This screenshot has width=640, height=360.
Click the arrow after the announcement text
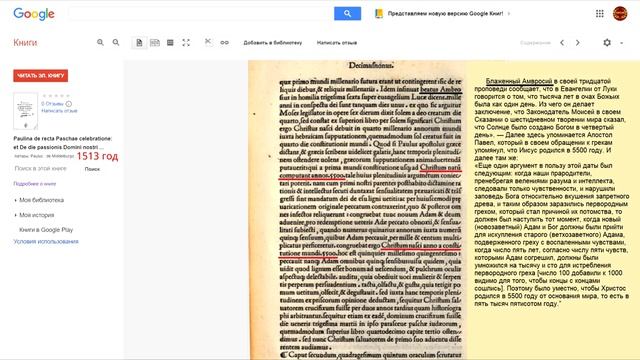[509, 13]
